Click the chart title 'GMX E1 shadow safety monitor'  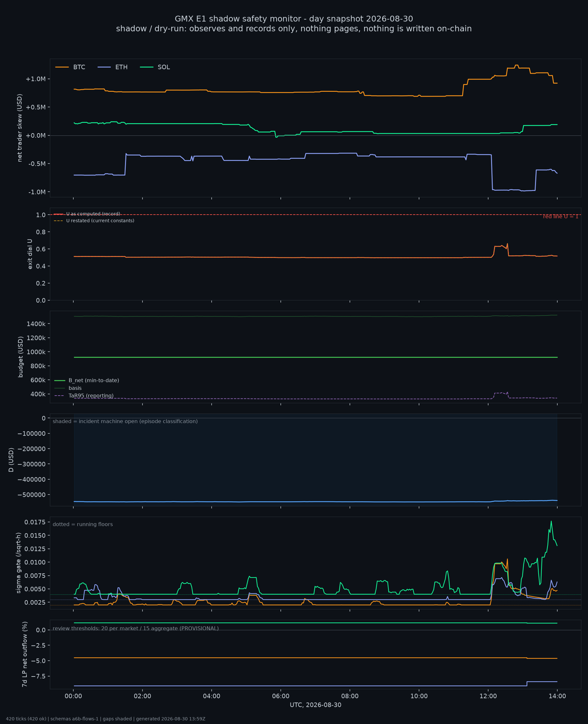pyautogui.click(x=294, y=19)
